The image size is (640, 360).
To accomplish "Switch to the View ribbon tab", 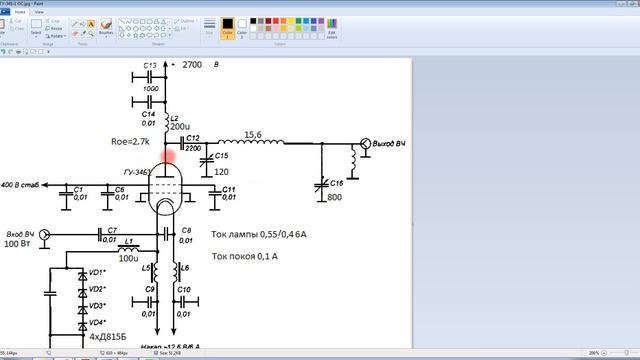I will coord(39,12).
